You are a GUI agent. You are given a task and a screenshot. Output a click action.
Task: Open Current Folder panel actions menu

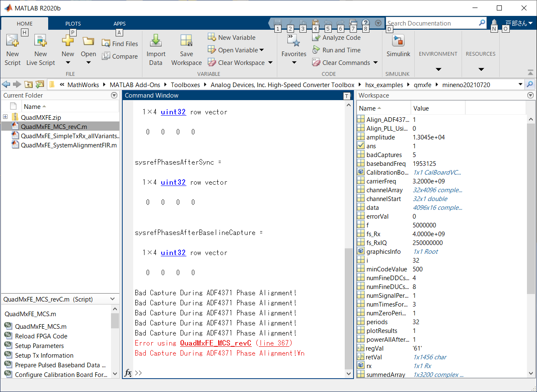(x=114, y=95)
